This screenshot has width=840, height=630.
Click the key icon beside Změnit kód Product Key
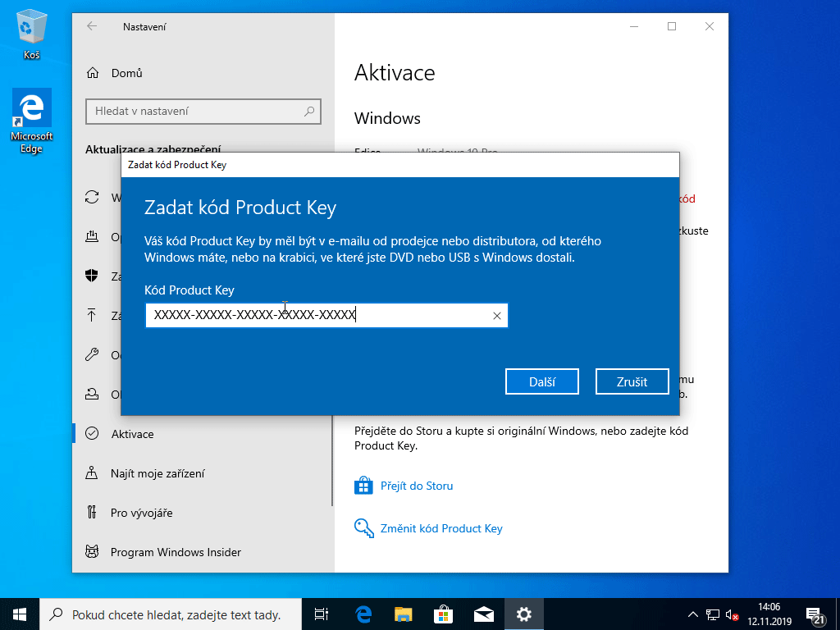pos(363,528)
